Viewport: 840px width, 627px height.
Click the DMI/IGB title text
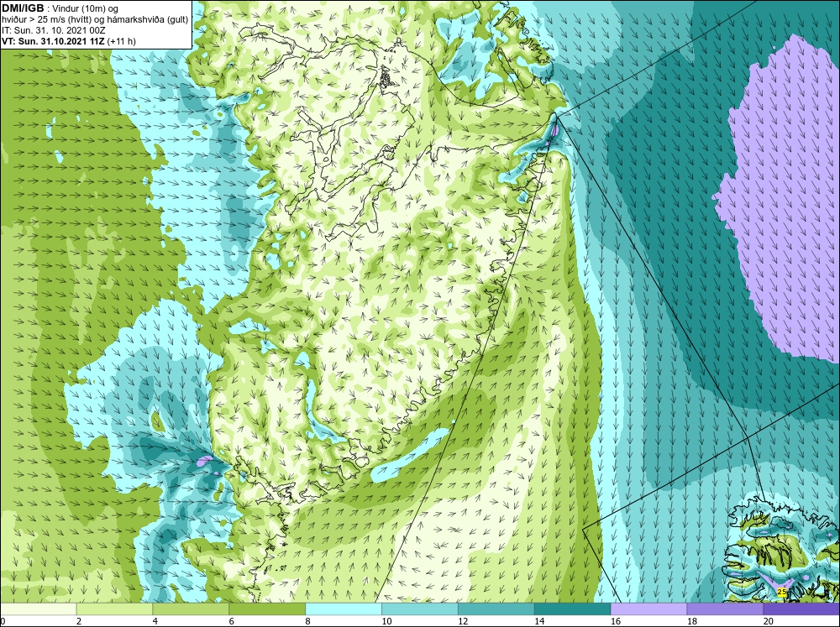click(x=23, y=8)
